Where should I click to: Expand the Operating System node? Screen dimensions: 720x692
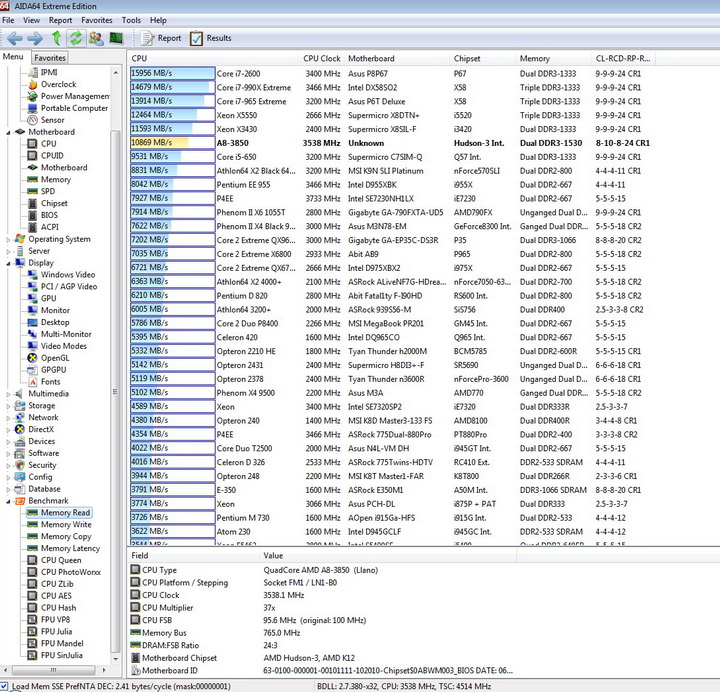pos(8,240)
